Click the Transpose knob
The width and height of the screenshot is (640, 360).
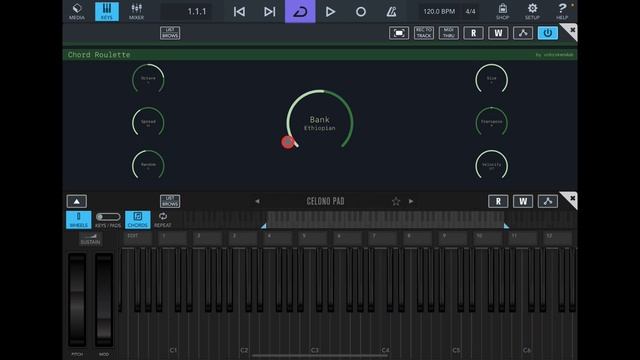click(x=491, y=122)
